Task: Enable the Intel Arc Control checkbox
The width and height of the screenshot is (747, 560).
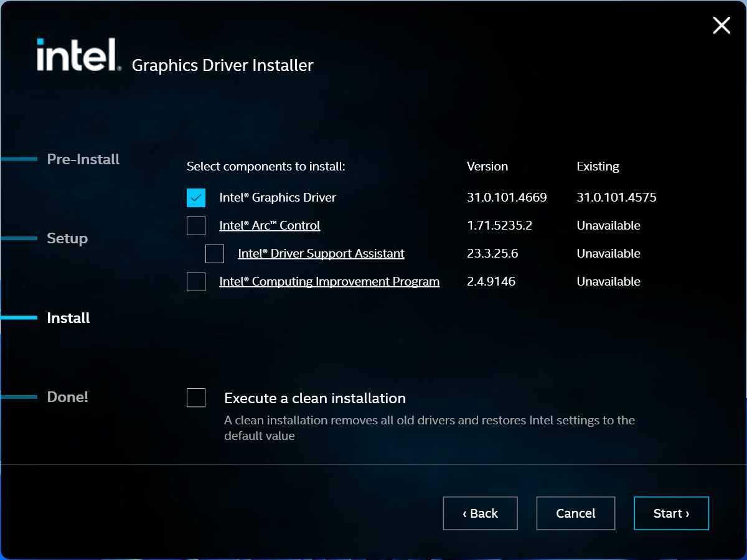Action: (196, 226)
